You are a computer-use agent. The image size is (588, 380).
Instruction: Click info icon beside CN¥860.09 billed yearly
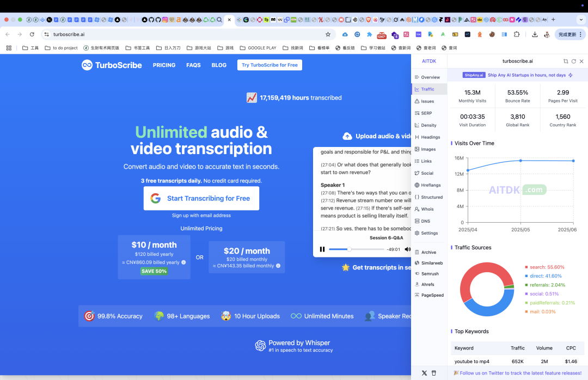pos(184,262)
